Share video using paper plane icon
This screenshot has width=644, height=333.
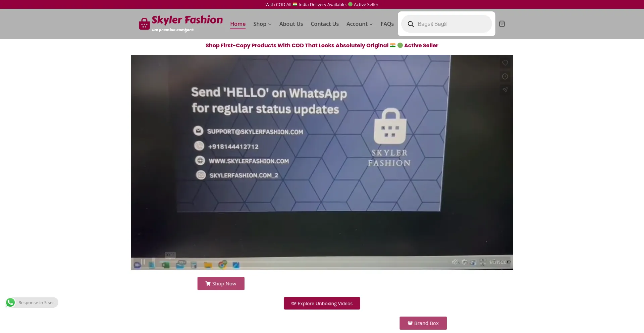pyautogui.click(x=505, y=90)
